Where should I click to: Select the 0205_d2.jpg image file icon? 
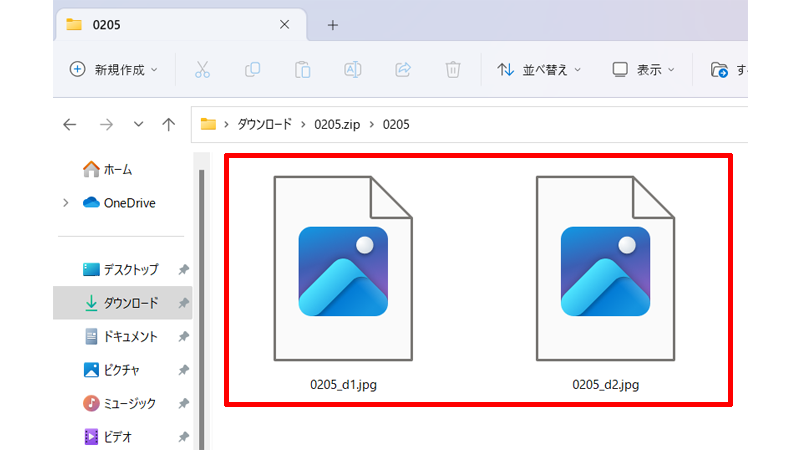coord(605,268)
